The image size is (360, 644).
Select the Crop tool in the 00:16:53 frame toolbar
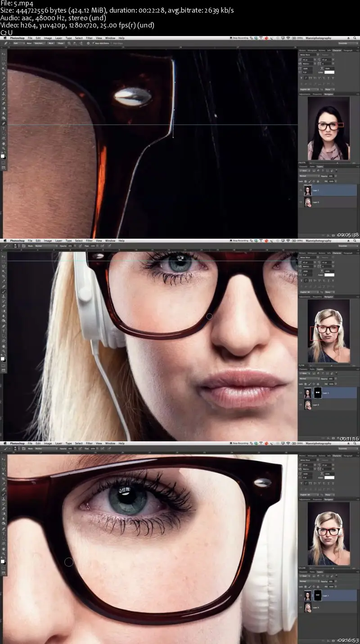pyautogui.click(x=4, y=479)
